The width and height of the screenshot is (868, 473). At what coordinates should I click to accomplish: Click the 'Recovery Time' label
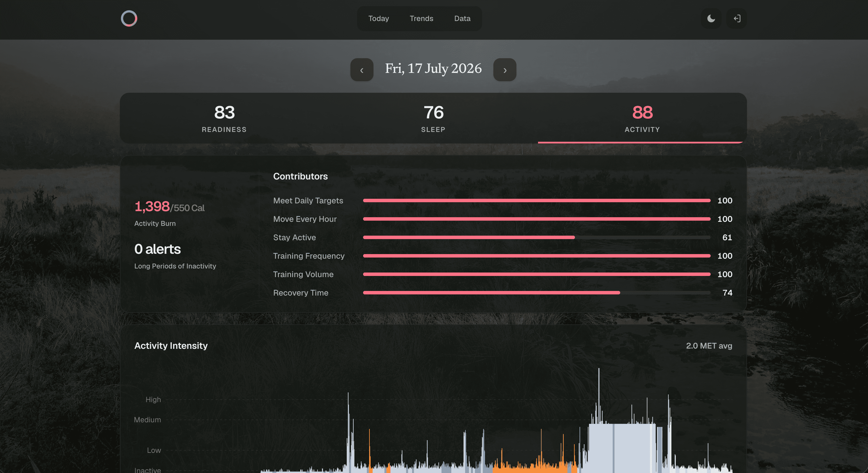tap(301, 293)
